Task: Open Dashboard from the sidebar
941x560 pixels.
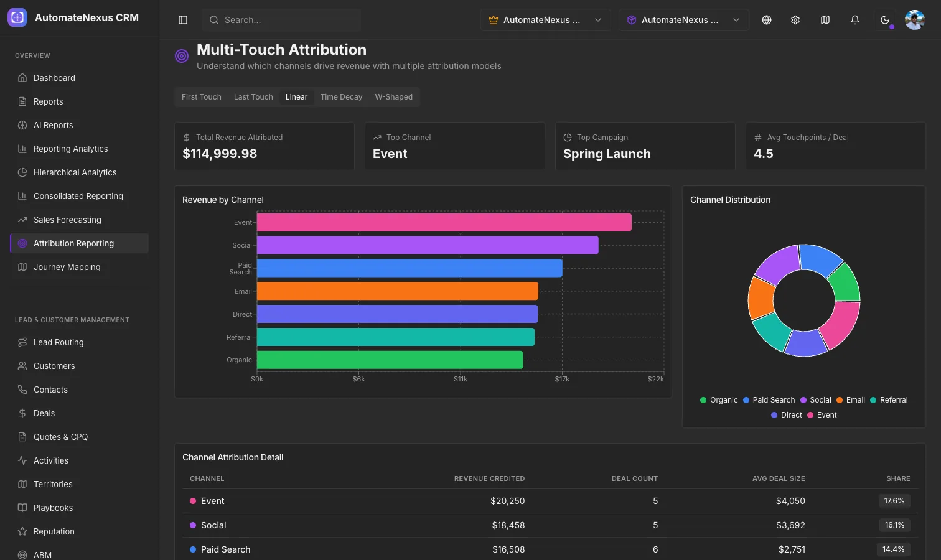Action: coord(80,78)
